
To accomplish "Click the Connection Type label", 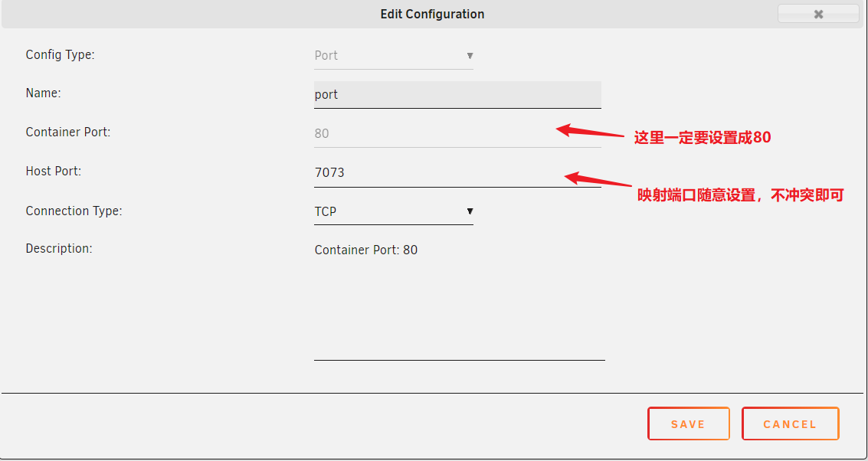I will (x=74, y=211).
